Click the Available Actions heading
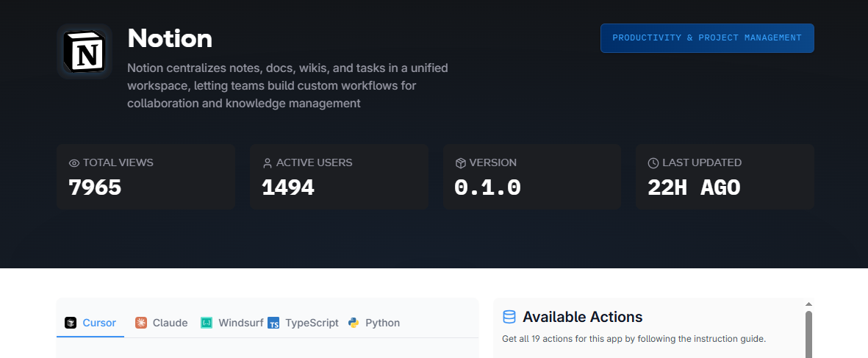 click(582, 317)
